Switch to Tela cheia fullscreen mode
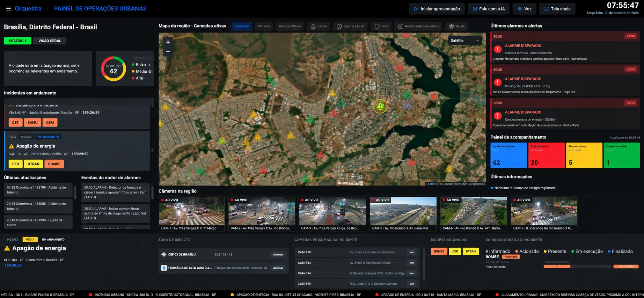 click(557, 9)
